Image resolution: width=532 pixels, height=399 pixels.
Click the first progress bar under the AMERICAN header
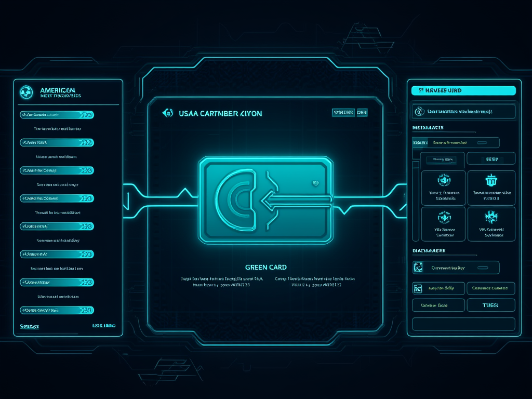point(57,115)
